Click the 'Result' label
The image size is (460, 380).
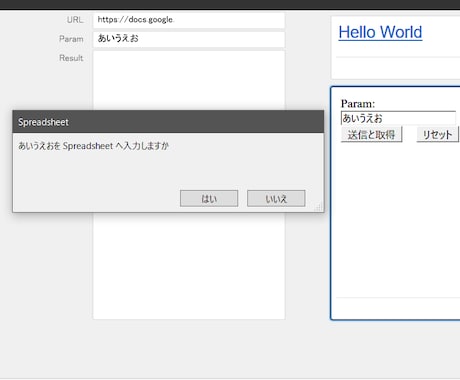pyautogui.click(x=71, y=58)
